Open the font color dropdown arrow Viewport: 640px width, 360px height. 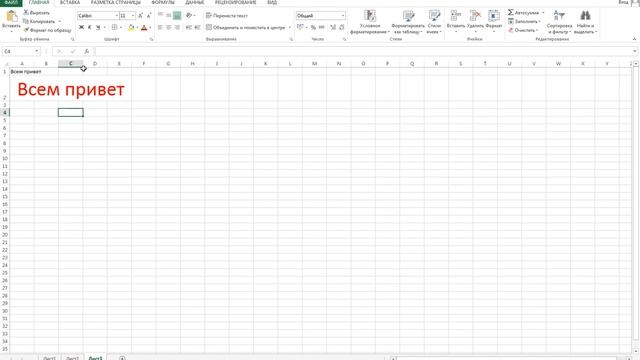pos(150,28)
